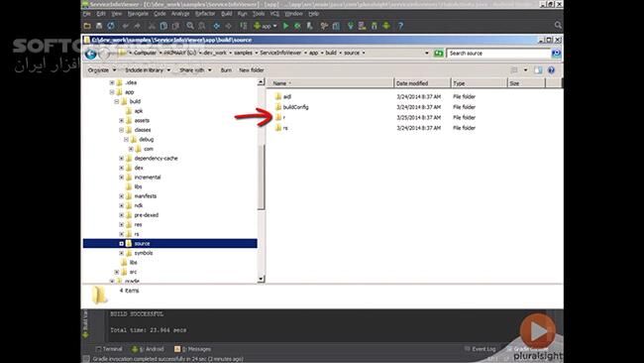Click the Debug app bug icon

[297, 26]
